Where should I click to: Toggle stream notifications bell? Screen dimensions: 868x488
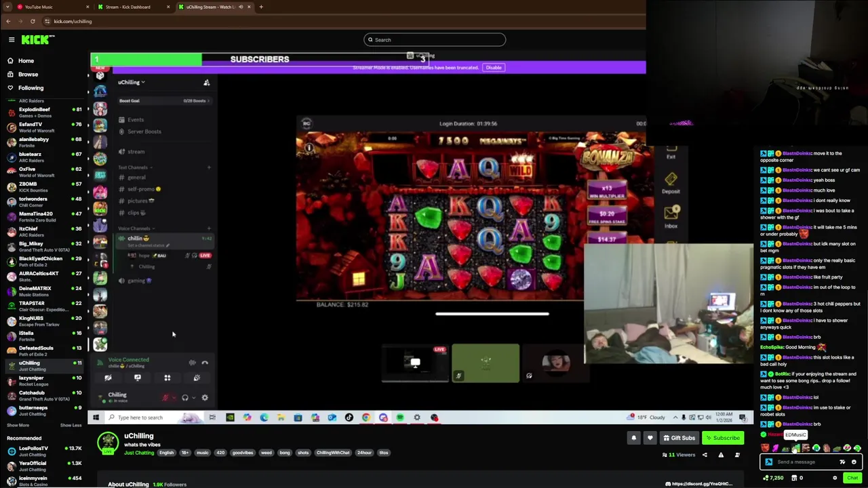click(633, 438)
